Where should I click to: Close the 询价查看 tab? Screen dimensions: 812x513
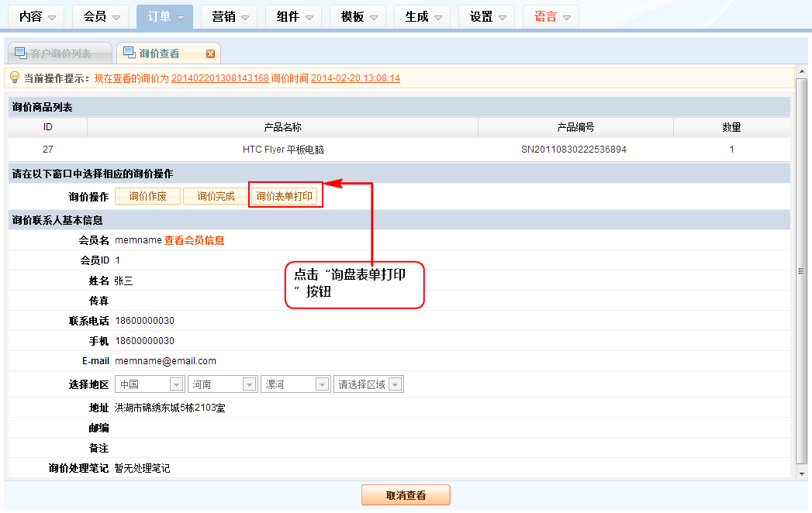tap(210, 53)
